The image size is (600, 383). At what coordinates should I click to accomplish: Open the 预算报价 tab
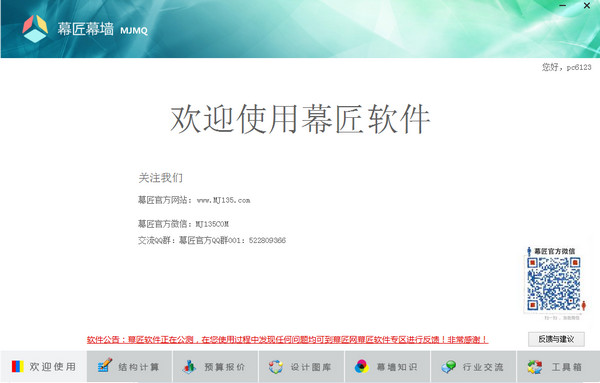point(215,367)
